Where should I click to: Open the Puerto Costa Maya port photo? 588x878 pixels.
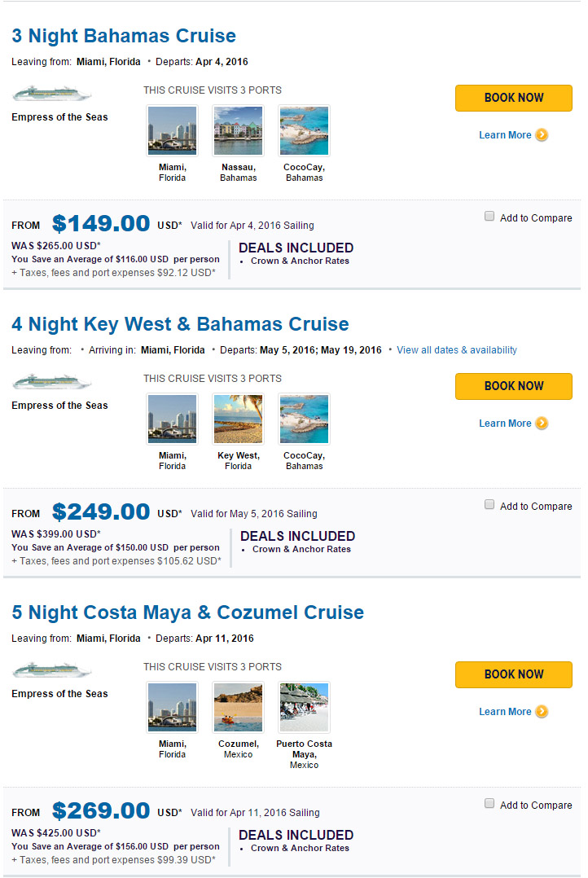[x=304, y=707]
